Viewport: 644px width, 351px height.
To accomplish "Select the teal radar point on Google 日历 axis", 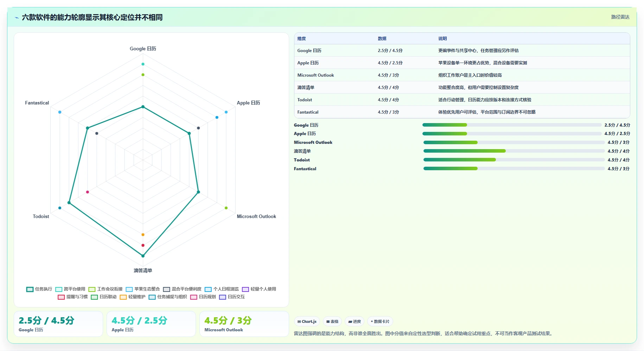I will click(143, 107).
